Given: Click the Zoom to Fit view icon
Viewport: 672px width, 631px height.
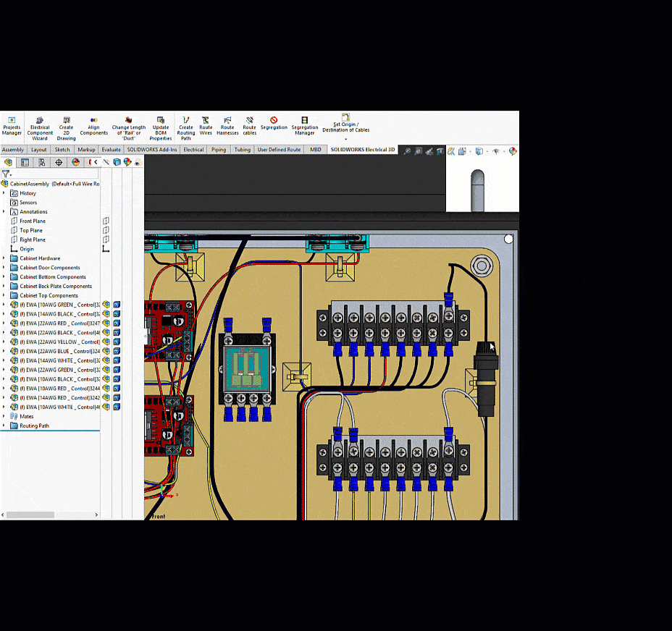Looking at the screenshot, I should tap(407, 151).
